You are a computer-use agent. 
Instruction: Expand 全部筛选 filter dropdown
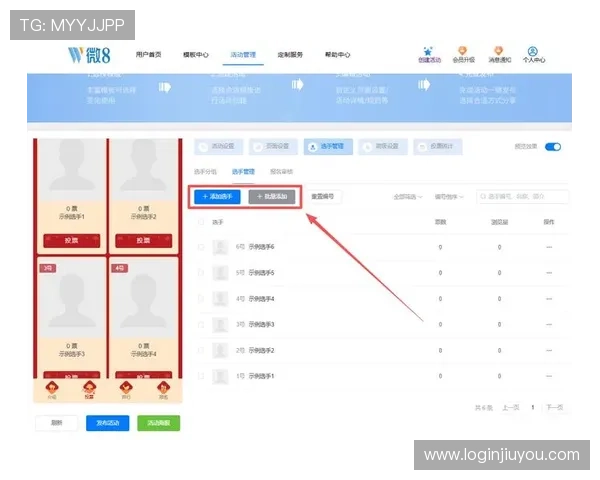(408, 197)
